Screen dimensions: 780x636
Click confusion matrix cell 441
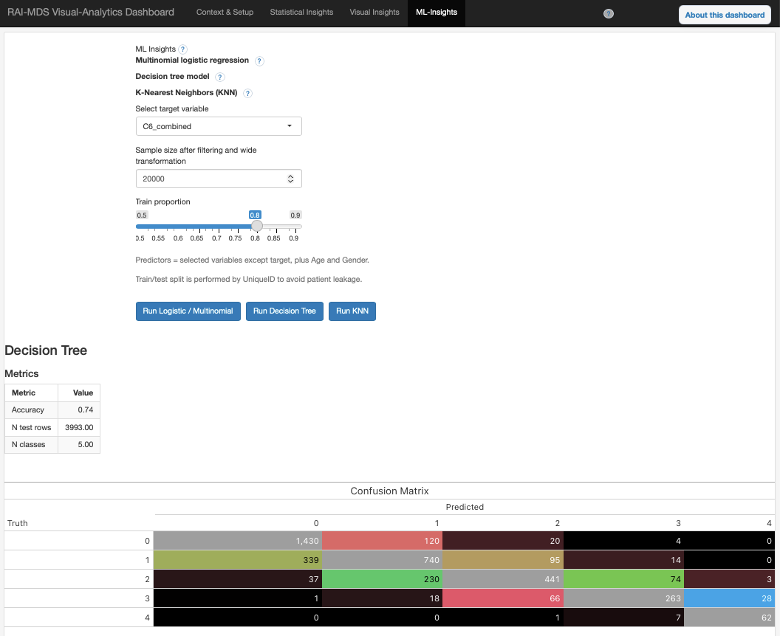click(503, 579)
